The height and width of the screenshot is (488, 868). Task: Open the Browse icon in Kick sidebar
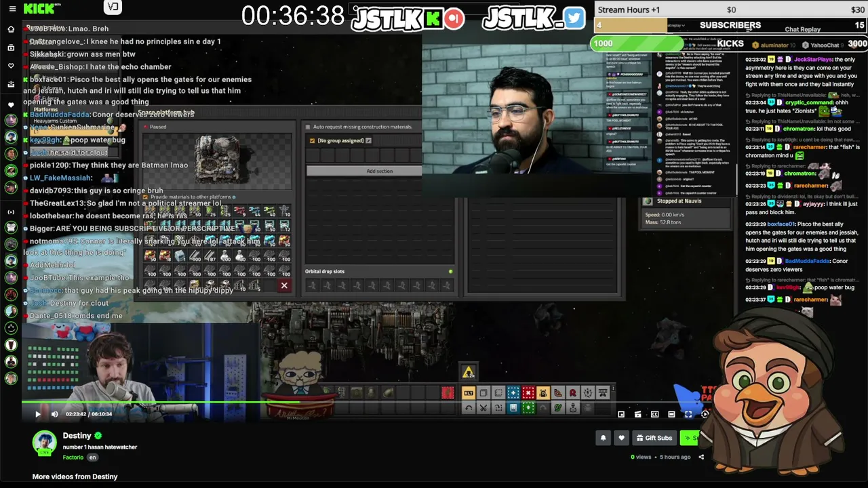pyautogui.click(x=11, y=47)
